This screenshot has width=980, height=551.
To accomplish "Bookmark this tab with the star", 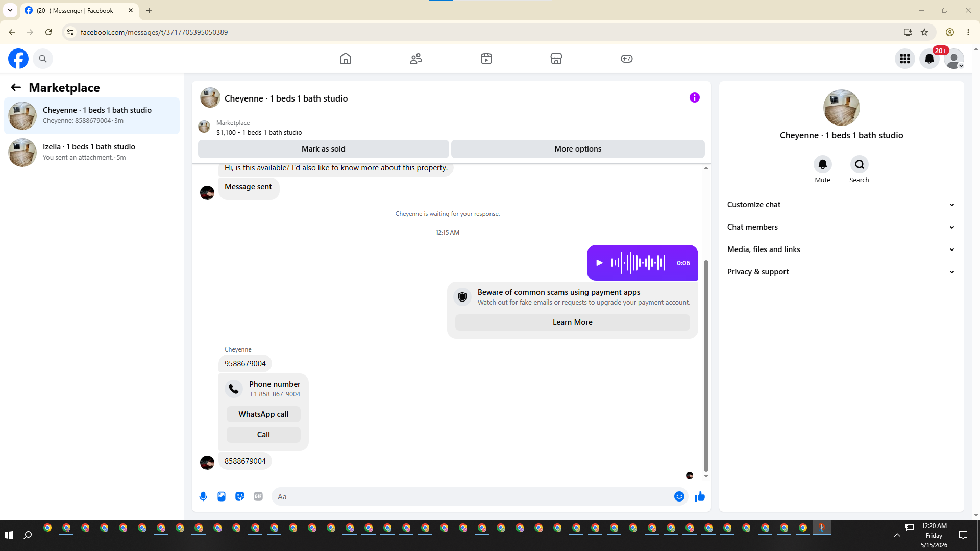I will click(x=924, y=32).
